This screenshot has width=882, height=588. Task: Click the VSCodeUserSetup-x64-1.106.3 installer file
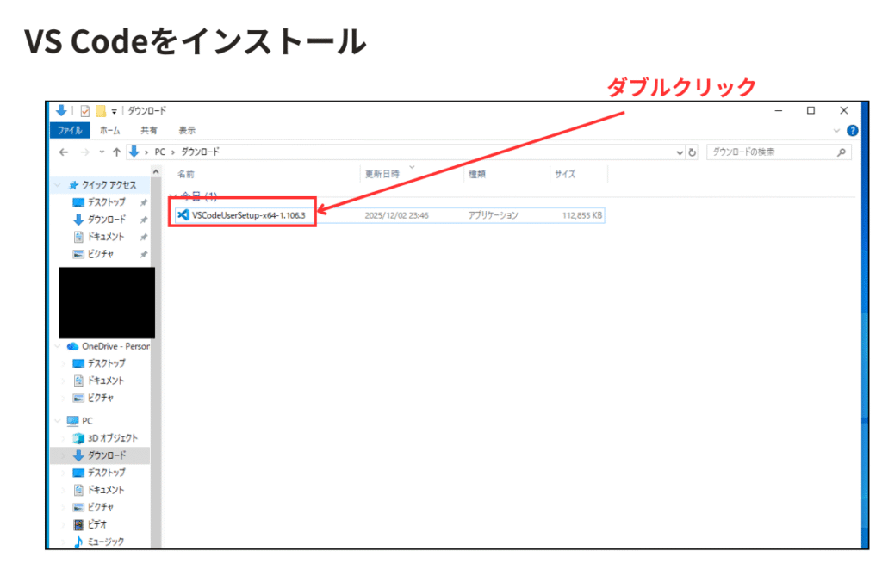coord(245,215)
